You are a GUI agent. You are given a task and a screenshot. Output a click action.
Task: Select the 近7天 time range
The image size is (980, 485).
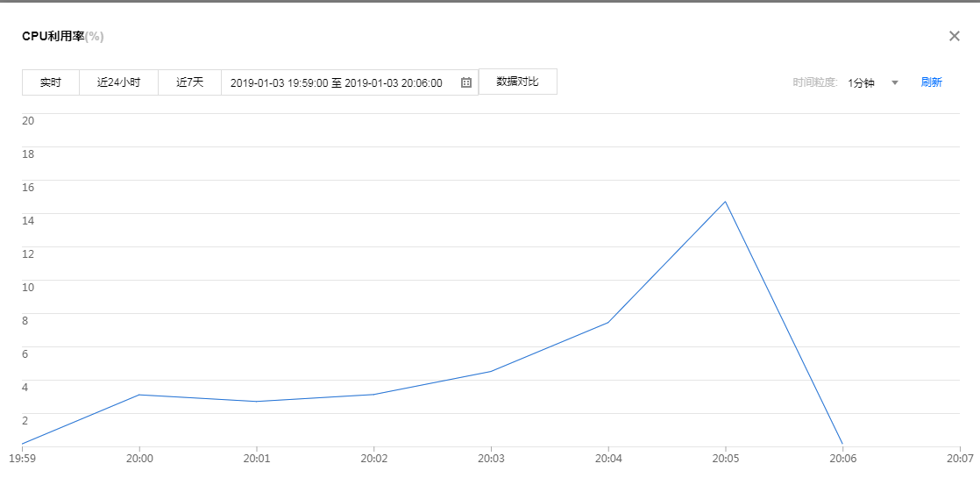[x=189, y=82]
